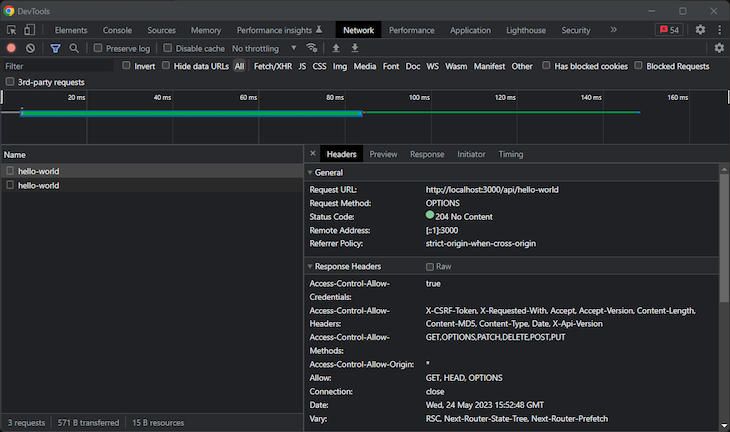Open the No throttling dropdown

click(264, 48)
